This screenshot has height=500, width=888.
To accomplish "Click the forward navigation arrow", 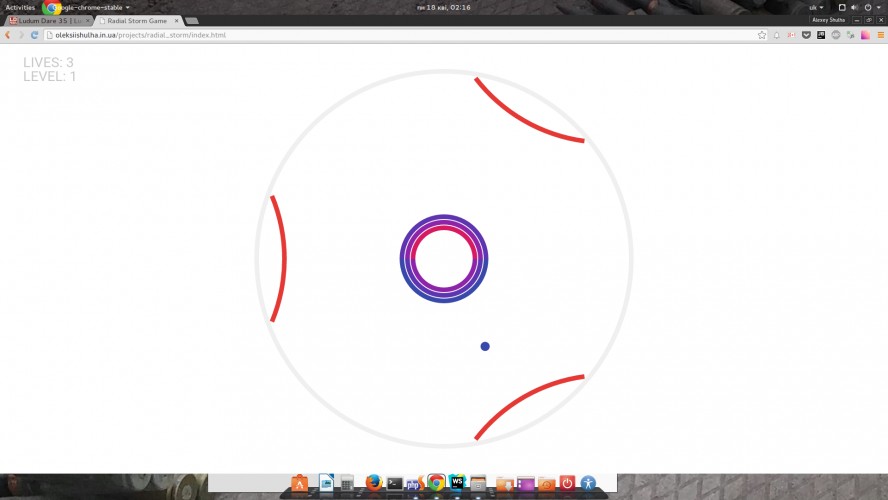I will click(x=21, y=35).
